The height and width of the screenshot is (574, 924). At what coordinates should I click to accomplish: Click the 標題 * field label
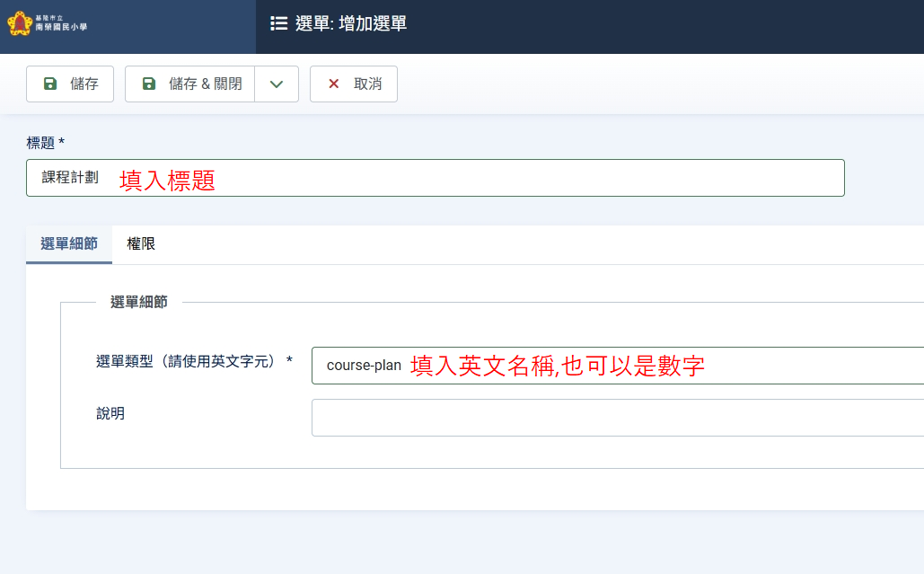coord(46,143)
